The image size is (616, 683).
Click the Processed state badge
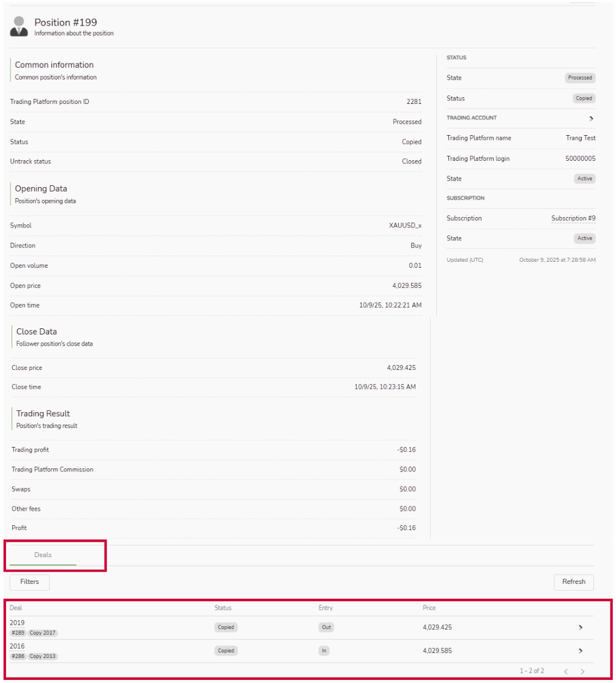click(x=579, y=78)
